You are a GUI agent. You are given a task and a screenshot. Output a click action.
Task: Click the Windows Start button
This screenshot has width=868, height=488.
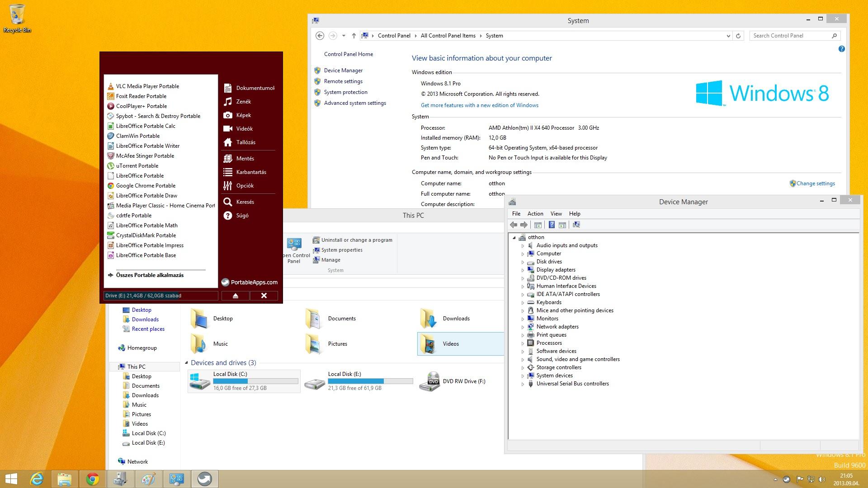11,479
